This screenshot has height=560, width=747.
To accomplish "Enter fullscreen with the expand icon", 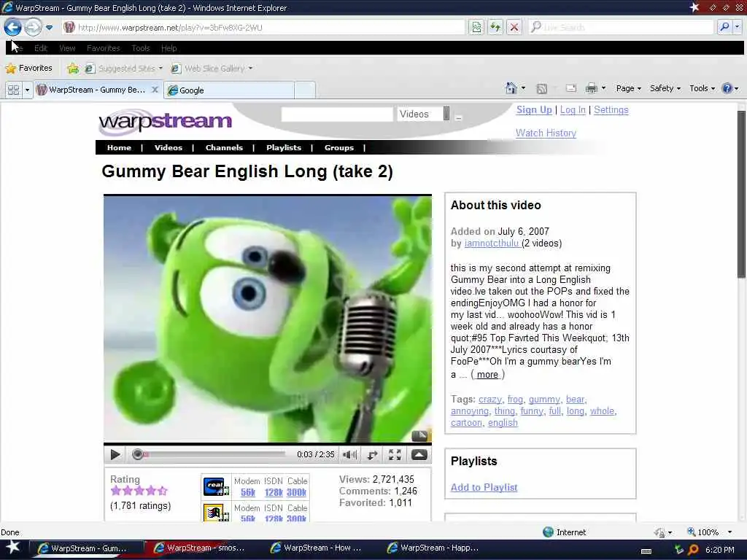I will tap(395, 455).
